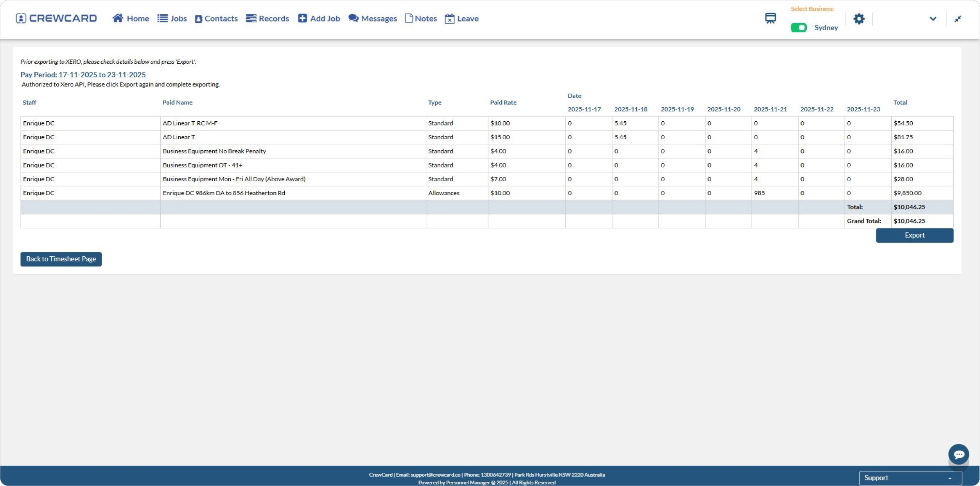Click the Contacts address book icon
Viewport: 980px width, 486px height.
(x=199, y=19)
